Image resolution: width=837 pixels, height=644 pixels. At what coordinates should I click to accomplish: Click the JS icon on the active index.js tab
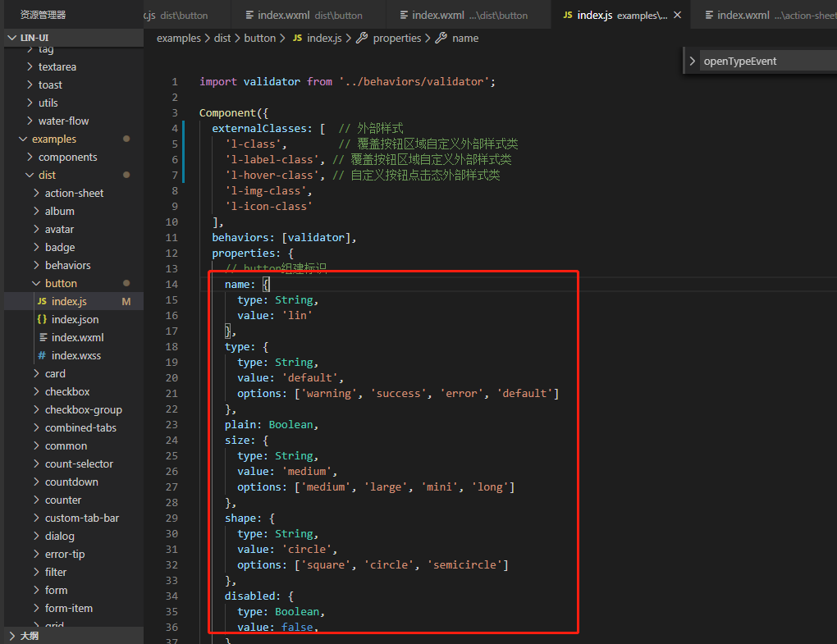coord(568,15)
